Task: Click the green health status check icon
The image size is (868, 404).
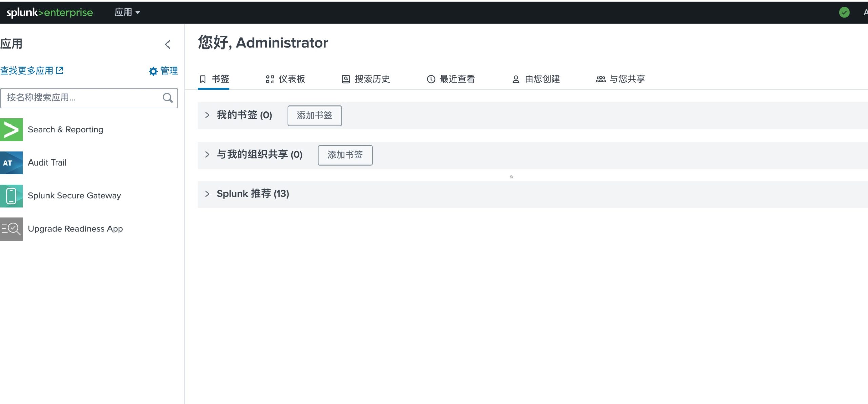Action: point(844,13)
